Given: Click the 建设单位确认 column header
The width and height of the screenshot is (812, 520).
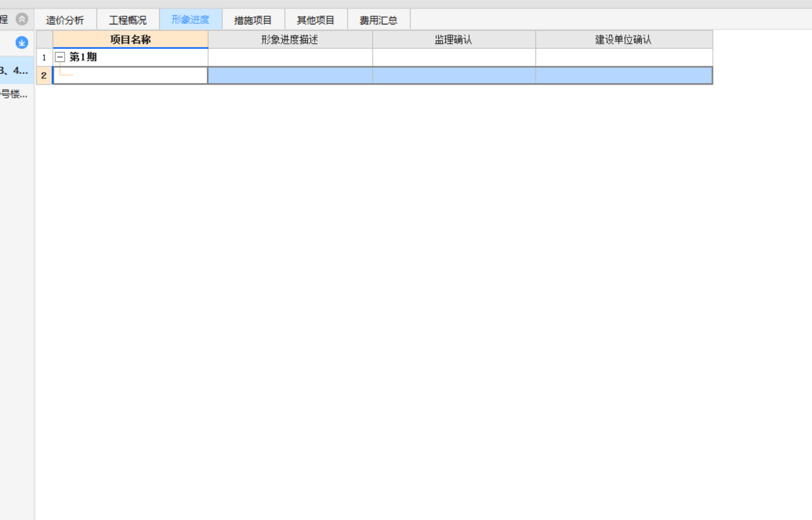Looking at the screenshot, I should (624, 39).
